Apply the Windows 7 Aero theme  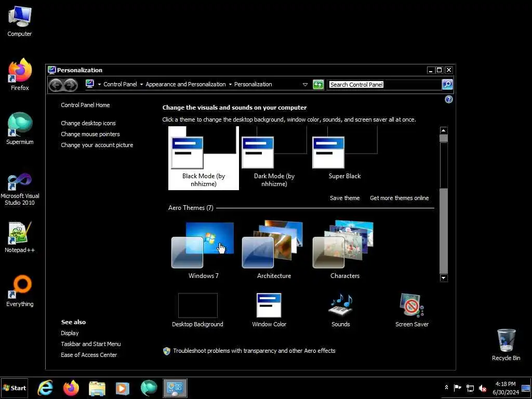(x=204, y=250)
